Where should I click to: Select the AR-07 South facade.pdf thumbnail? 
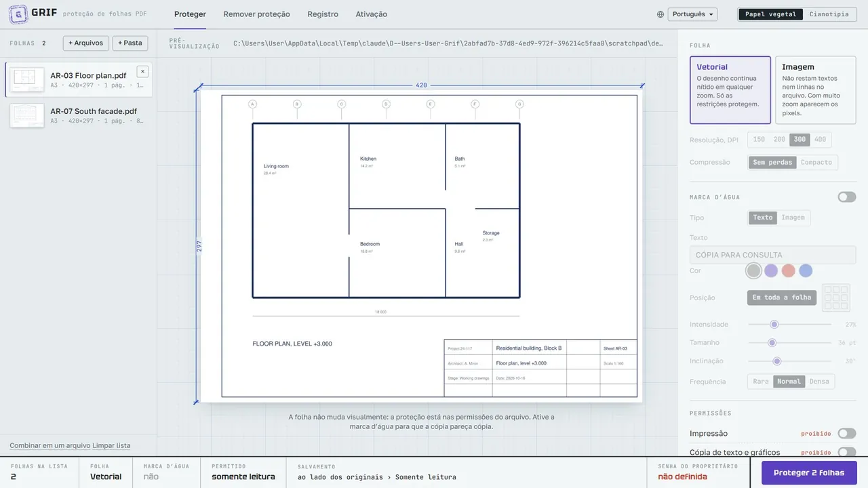click(x=28, y=115)
